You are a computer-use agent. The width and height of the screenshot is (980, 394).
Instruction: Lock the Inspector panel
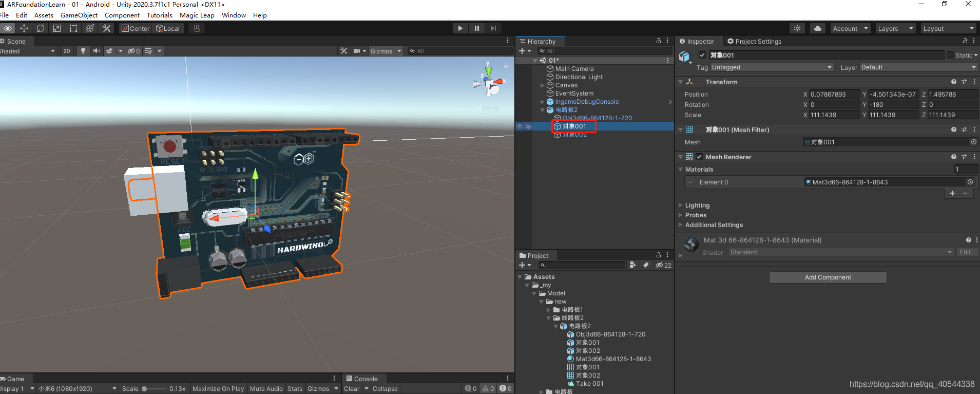coord(965,41)
